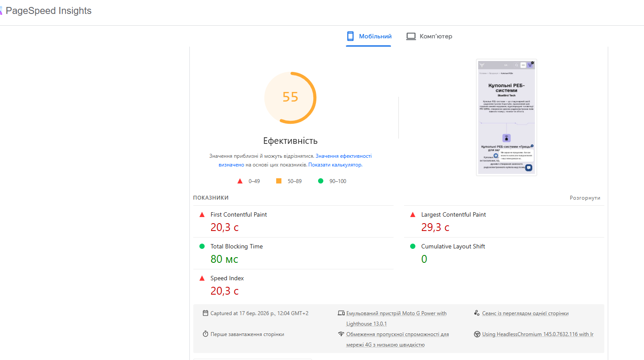Open the 'Сеанс із переглядом однієї сторінки' link

pyautogui.click(x=525, y=313)
